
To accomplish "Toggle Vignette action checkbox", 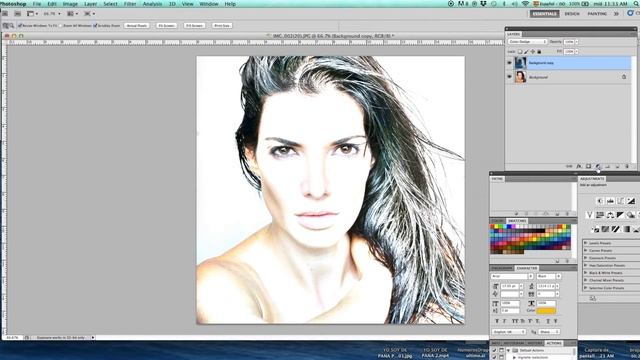I will tap(494, 357).
